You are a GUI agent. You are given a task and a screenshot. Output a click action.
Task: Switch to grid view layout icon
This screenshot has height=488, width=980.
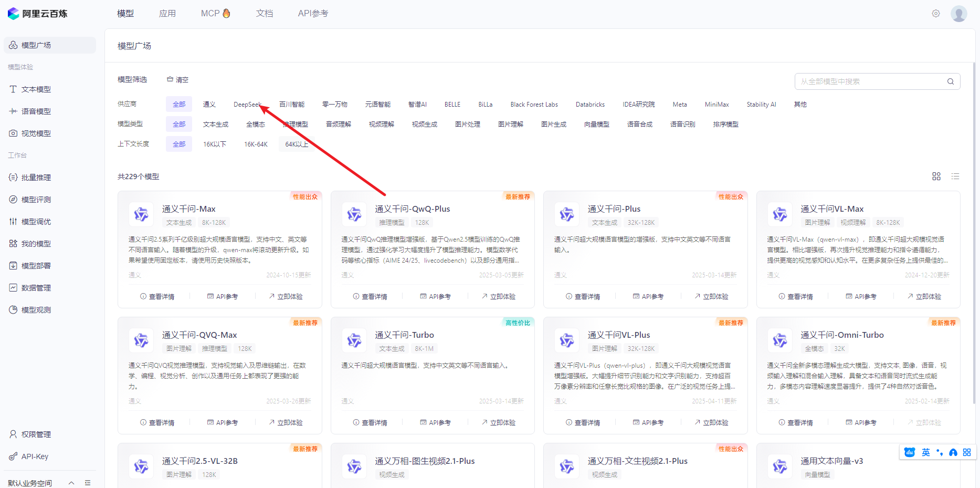pyautogui.click(x=936, y=176)
